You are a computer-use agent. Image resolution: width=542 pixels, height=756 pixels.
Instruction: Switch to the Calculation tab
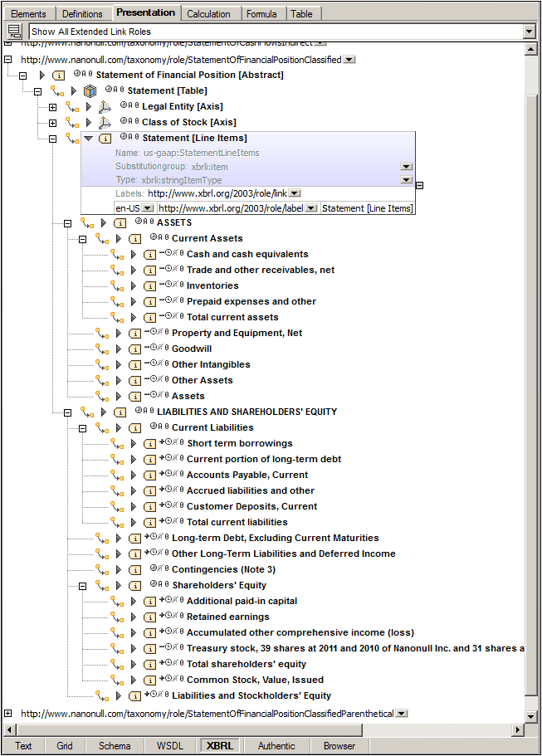click(x=208, y=14)
